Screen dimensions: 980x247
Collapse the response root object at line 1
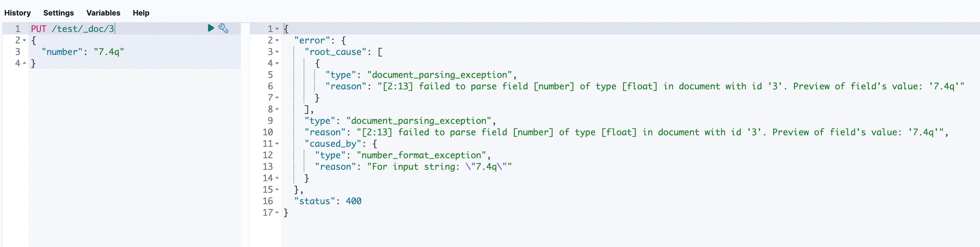click(277, 29)
